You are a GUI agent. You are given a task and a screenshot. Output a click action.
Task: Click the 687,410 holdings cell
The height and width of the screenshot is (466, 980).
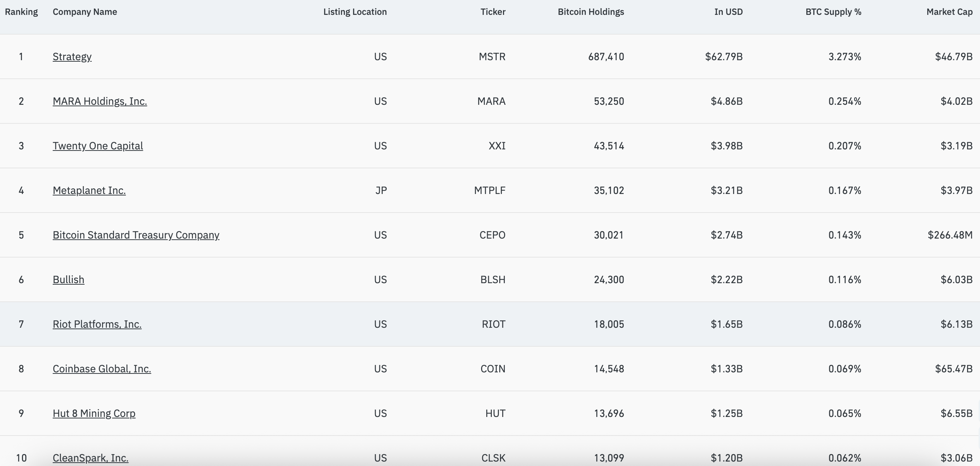pos(606,57)
